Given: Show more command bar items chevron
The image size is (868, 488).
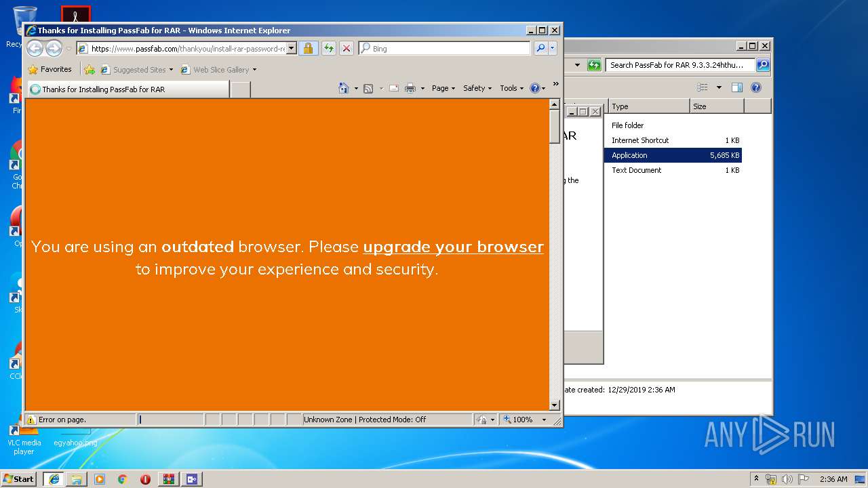Looking at the screenshot, I should pyautogui.click(x=555, y=84).
